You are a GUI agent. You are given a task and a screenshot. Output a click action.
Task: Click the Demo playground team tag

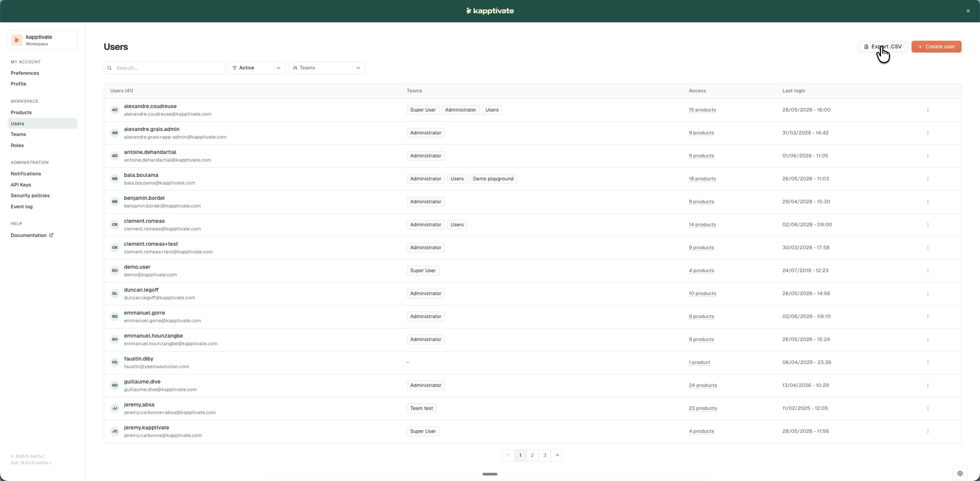[x=493, y=179]
